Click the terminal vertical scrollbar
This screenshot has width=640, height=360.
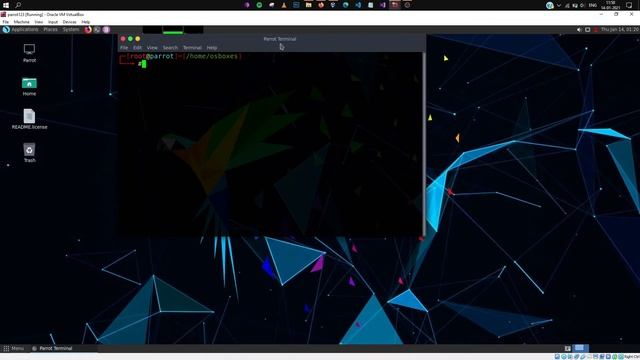click(x=424, y=144)
